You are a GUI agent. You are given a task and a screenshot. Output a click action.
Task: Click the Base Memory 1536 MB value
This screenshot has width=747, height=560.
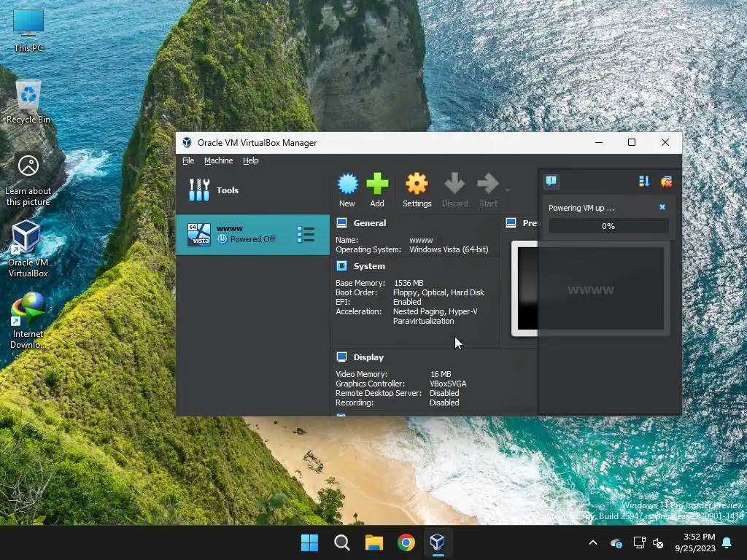coord(409,283)
